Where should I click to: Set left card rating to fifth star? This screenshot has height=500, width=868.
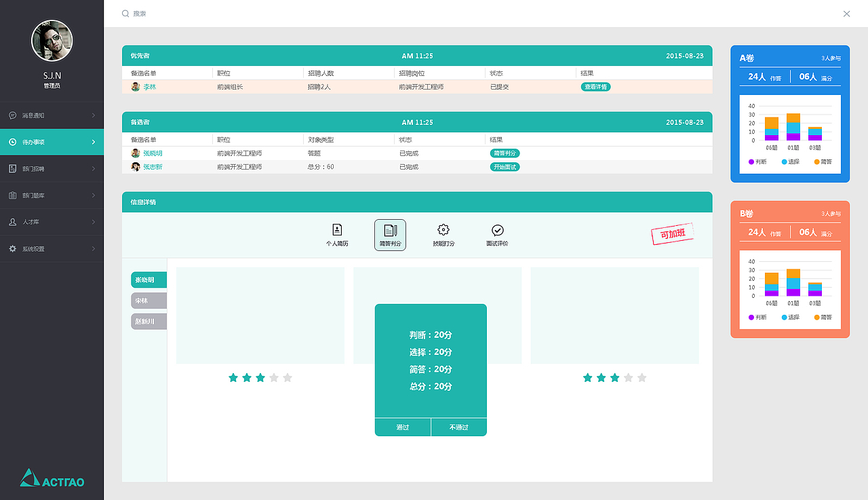click(x=288, y=378)
